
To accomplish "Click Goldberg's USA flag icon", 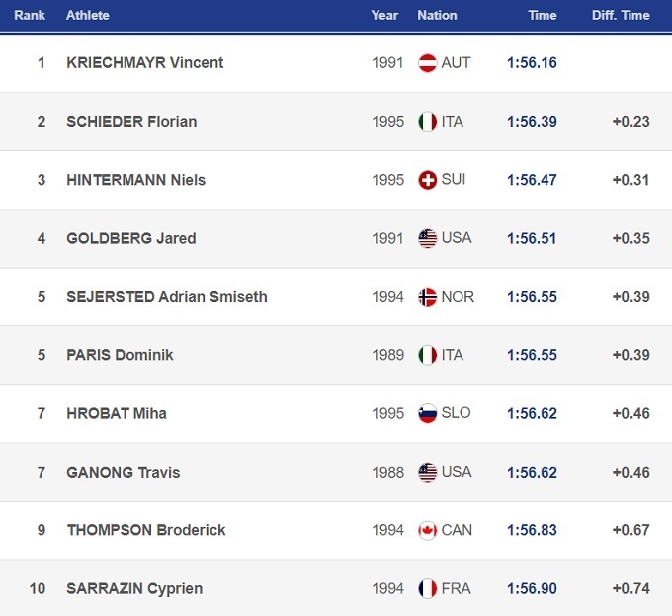I will click(x=428, y=238).
